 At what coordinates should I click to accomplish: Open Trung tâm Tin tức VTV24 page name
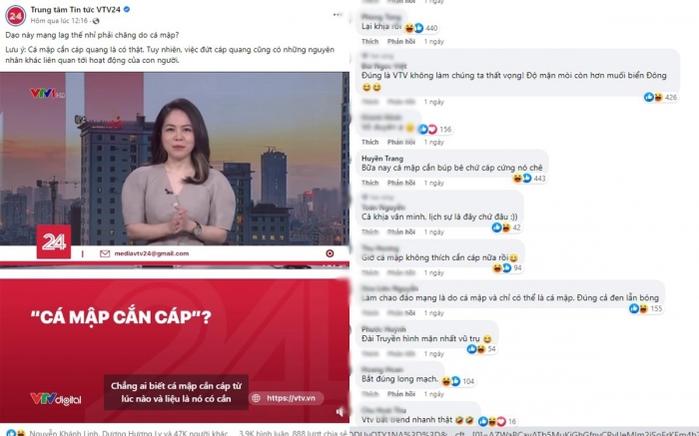pyautogui.click(x=75, y=9)
